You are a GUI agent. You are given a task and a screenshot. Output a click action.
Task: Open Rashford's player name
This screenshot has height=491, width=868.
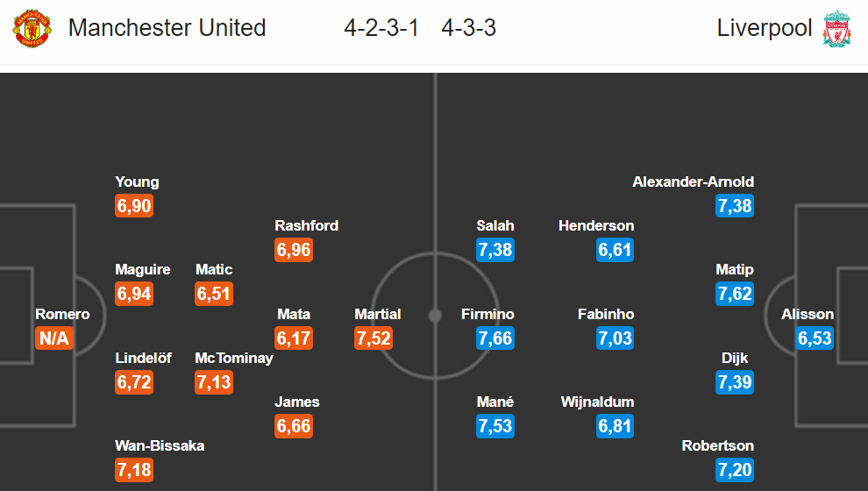[307, 225]
